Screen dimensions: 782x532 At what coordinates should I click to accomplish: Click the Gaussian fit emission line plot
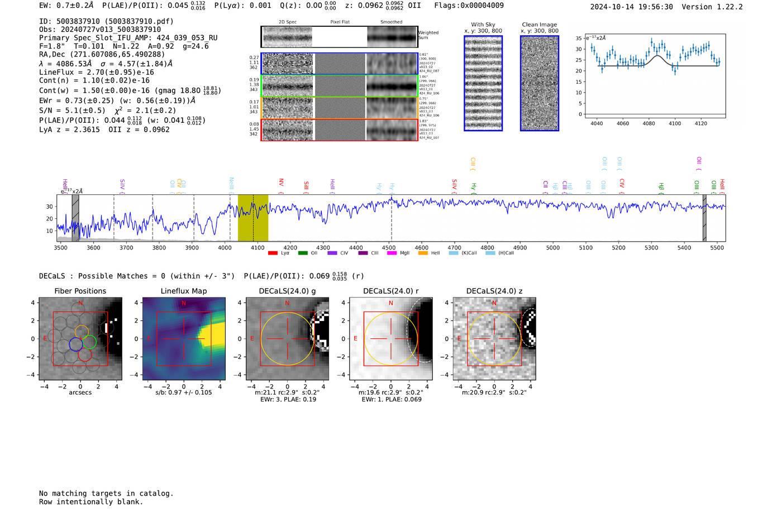(x=655, y=76)
